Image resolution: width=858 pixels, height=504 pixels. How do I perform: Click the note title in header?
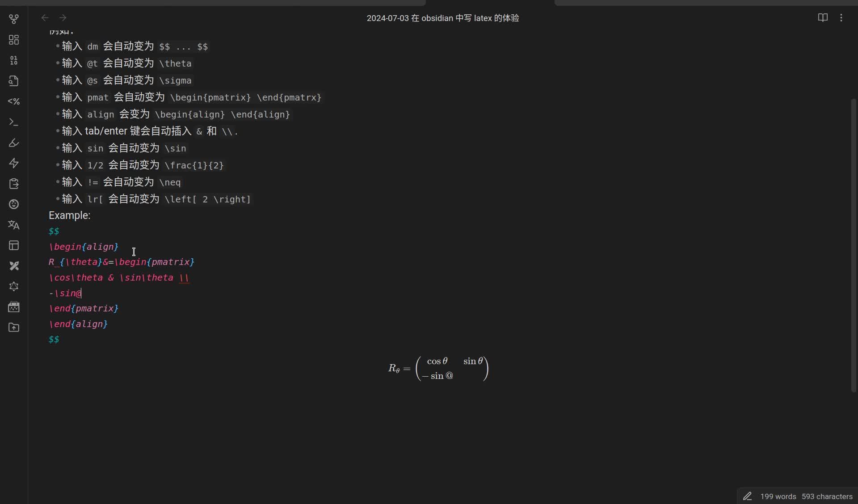[442, 18]
